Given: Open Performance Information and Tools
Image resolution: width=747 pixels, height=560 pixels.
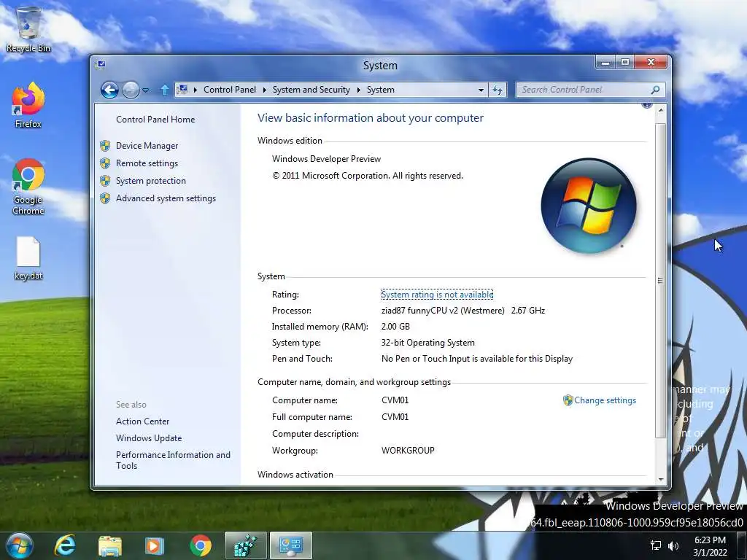Looking at the screenshot, I should (173, 460).
